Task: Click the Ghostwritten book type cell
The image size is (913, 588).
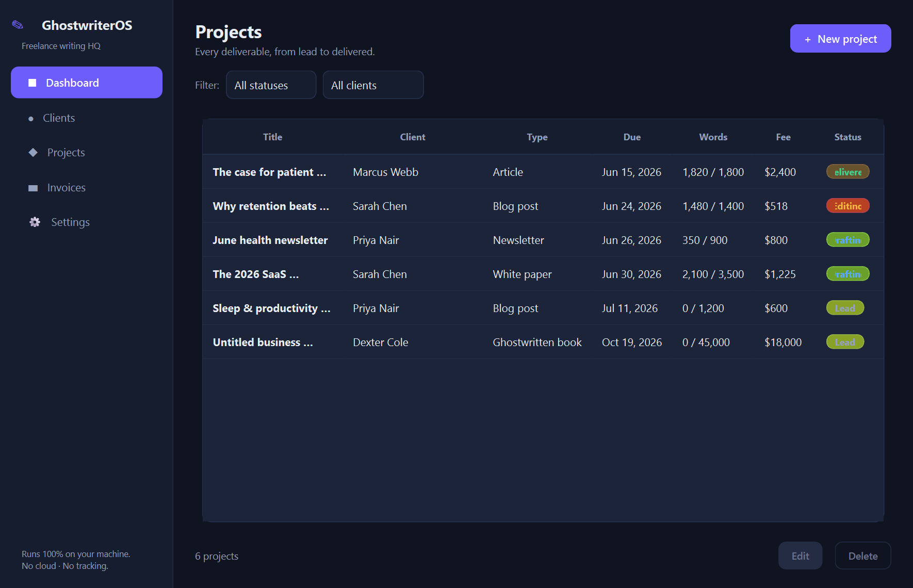Action: point(537,342)
